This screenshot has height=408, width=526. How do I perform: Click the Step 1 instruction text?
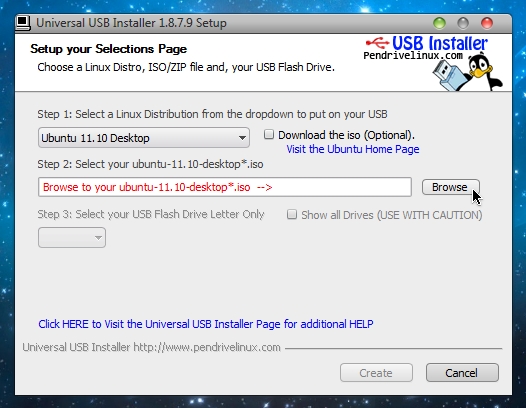[x=212, y=114]
